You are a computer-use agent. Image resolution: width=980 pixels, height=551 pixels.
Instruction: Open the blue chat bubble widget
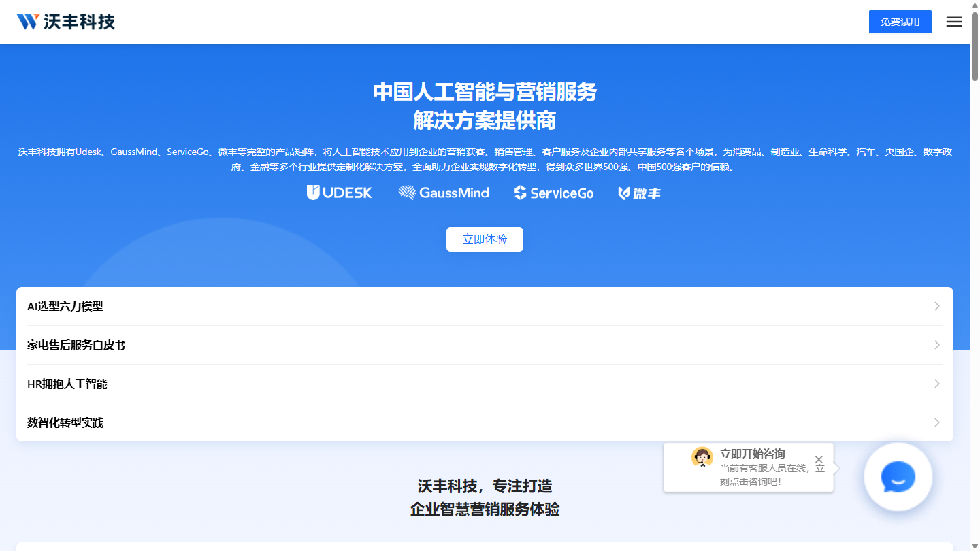coord(898,477)
